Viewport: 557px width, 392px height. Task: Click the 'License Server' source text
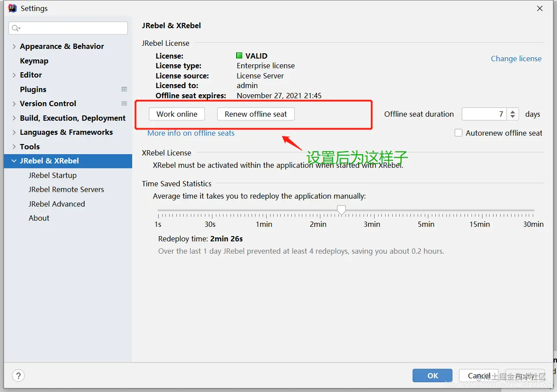[x=260, y=76]
